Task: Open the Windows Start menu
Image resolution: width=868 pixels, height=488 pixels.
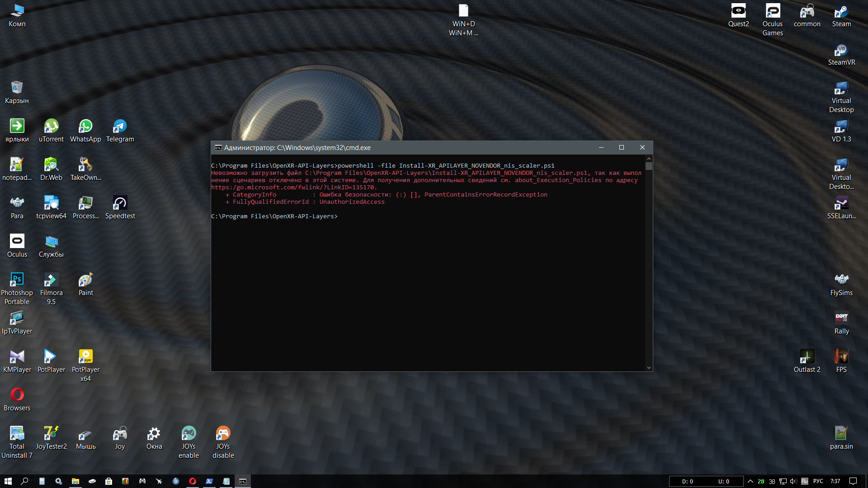Action: [8, 481]
